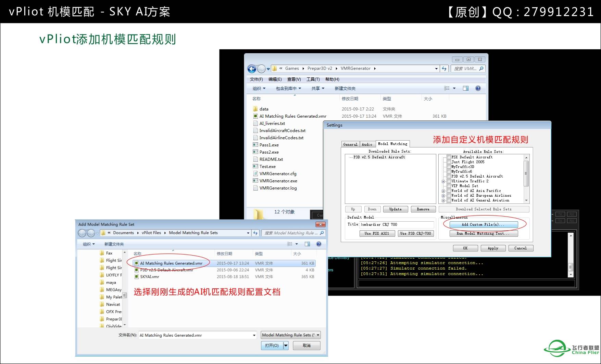Screen dimensions: 601x364
Task: Click 打开(O) button in file dialog
Action: coord(272,346)
